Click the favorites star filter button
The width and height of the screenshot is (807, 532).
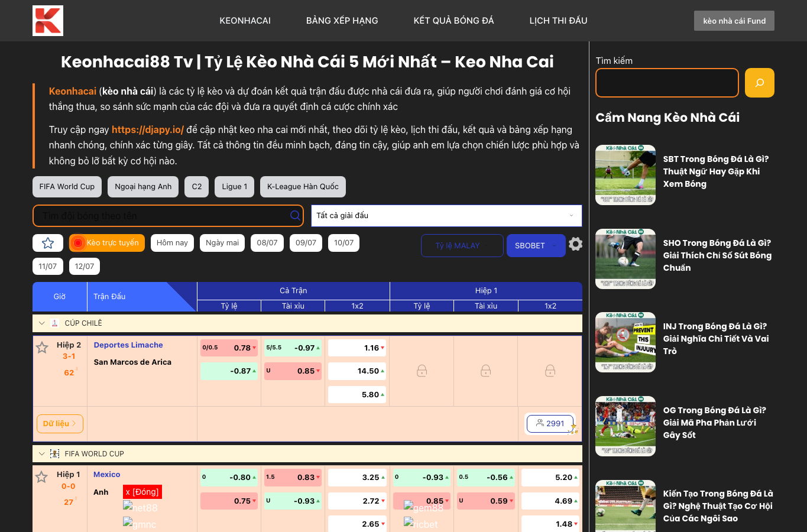pyautogui.click(x=48, y=243)
